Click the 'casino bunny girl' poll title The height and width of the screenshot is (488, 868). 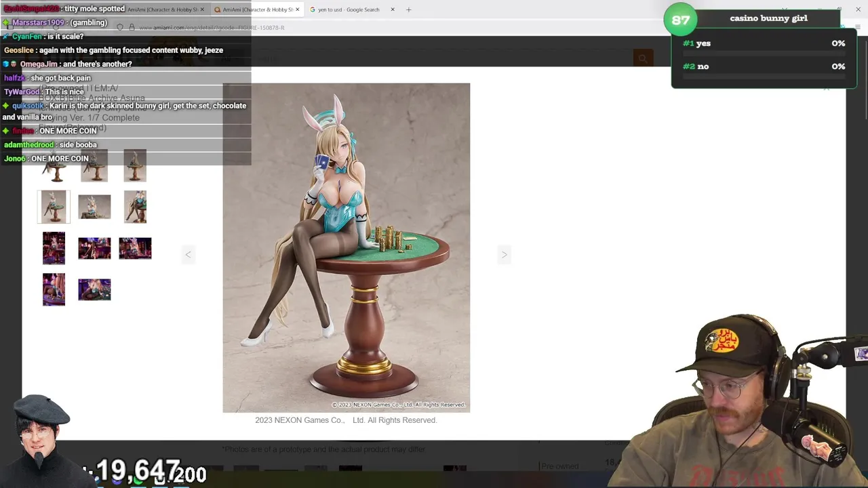tap(768, 18)
